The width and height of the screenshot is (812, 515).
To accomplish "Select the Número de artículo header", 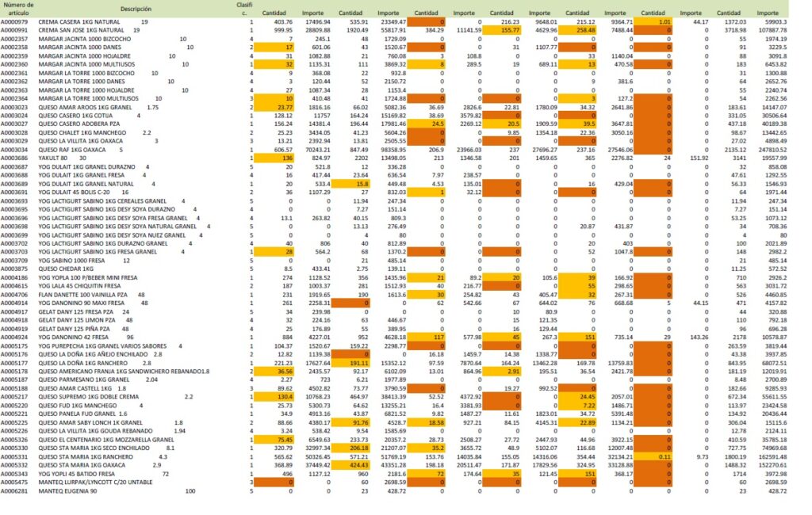I will [x=18, y=9].
